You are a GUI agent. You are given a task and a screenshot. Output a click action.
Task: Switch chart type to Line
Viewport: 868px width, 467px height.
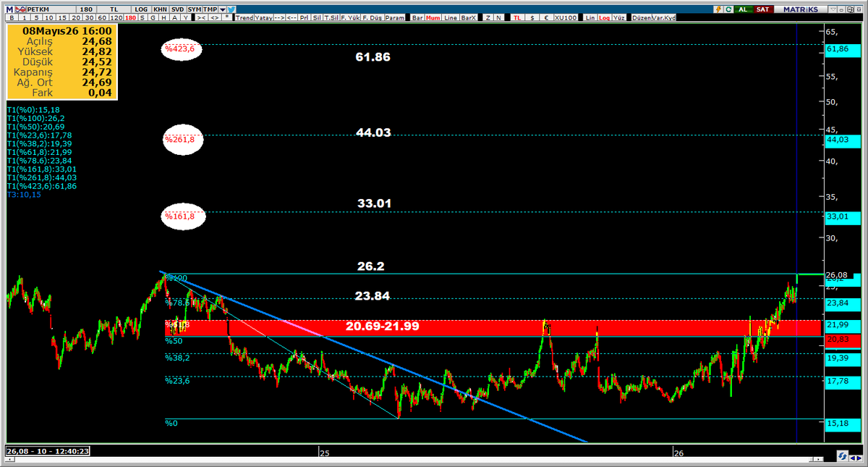click(x=451, y=17)
